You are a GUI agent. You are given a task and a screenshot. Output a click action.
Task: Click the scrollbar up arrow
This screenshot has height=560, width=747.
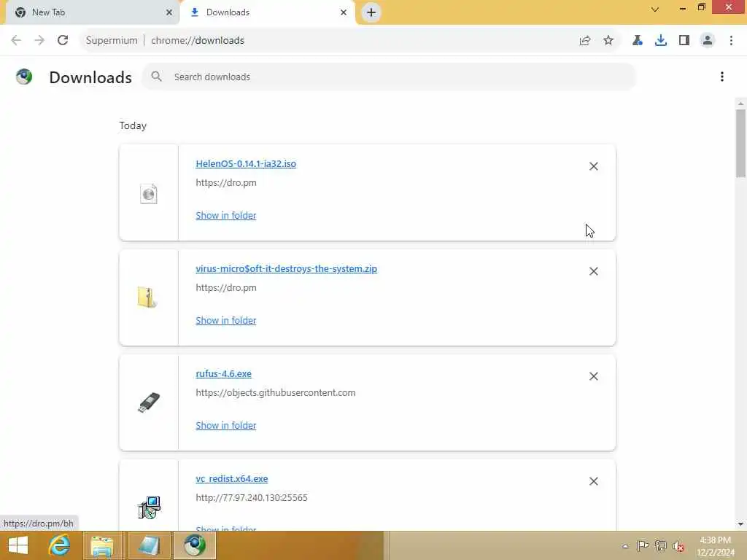pos(740,104)
